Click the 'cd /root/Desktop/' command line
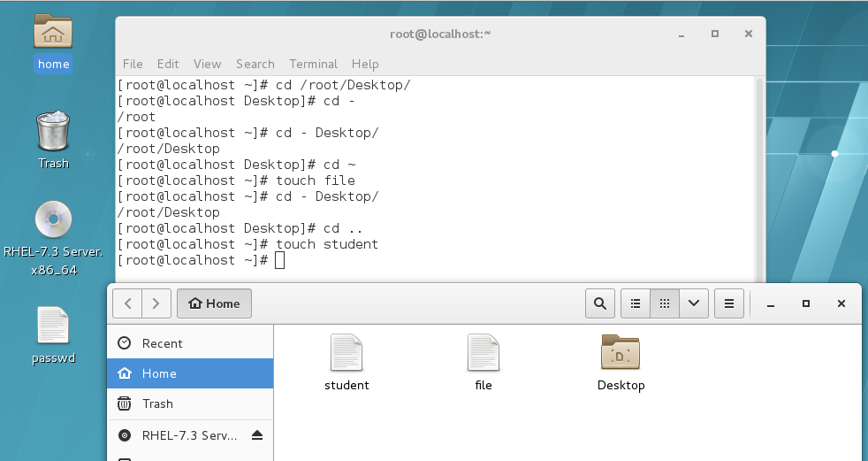This screenshot has height=461, width=868. [x=264, y=85]
